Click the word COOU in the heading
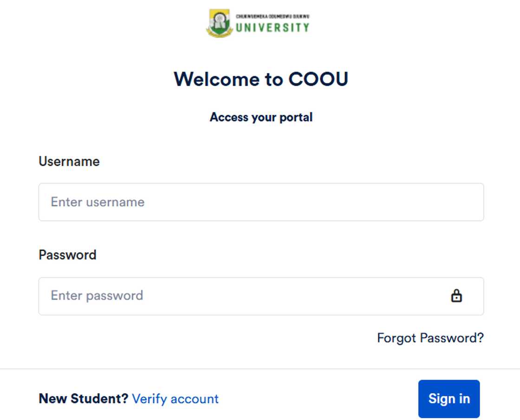This screenshot has width=520, height=420. click(x=318, y=79)
